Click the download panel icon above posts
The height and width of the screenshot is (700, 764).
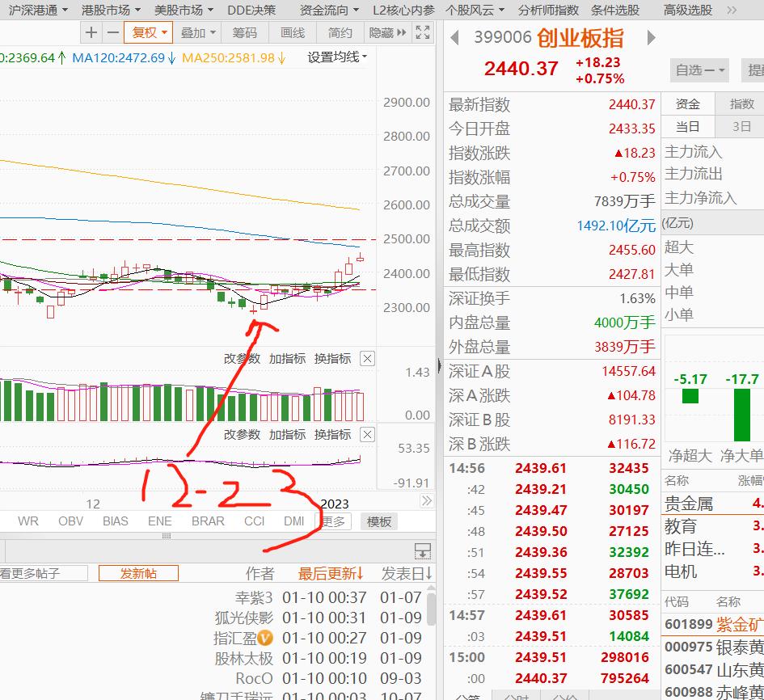423,551
